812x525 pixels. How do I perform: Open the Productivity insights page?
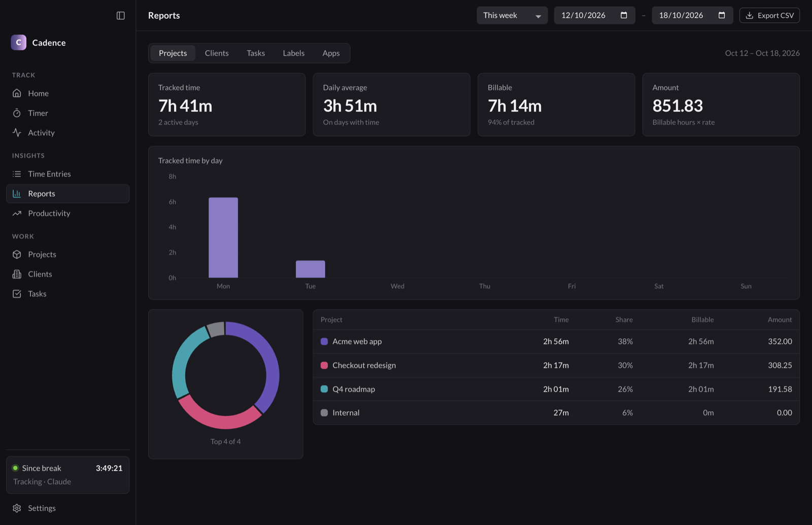(x=67, y=214)
